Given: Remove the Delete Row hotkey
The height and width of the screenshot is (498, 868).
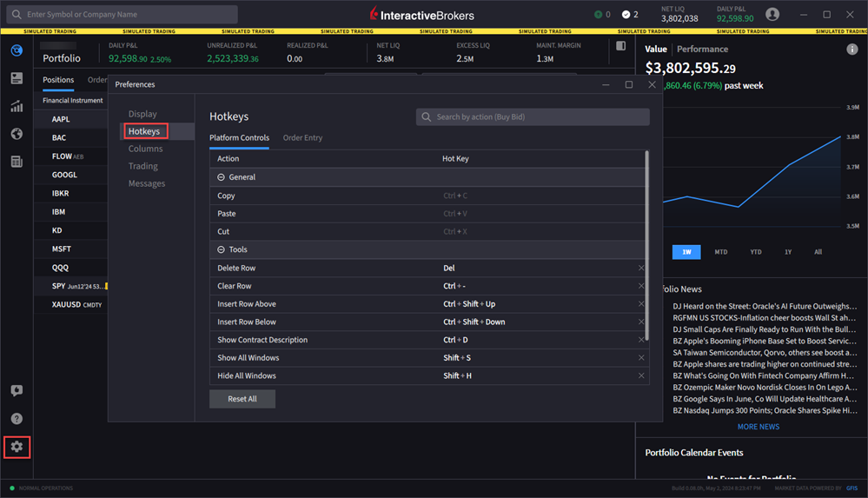Looking at the screenshot, I should [x=641, y=268].
